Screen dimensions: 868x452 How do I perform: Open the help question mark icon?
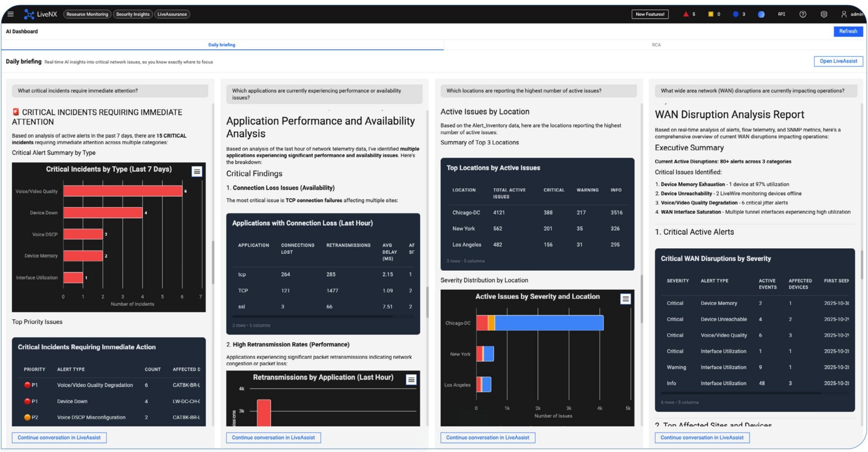(x=803, y=14)
